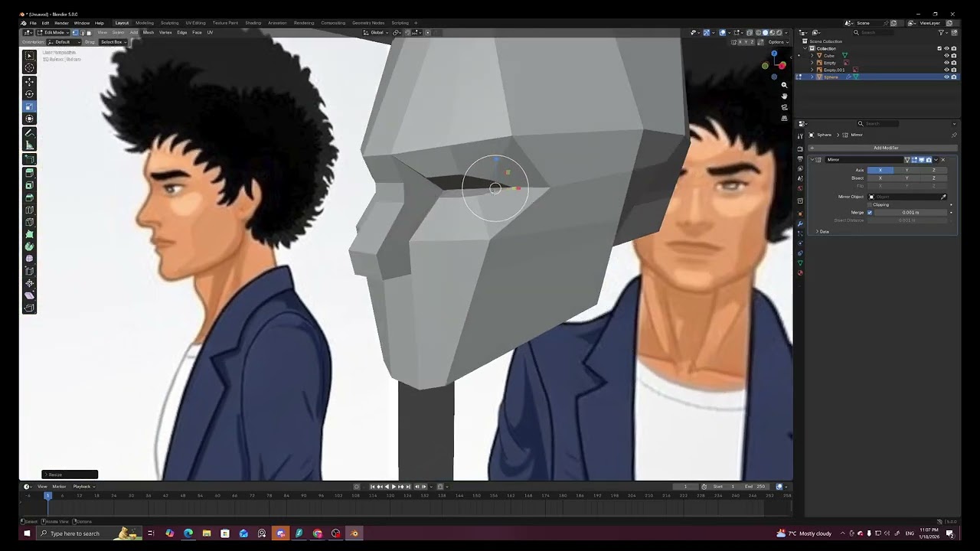Viewport: 980px width, 551px height.
Task: Select the active Scale tool
Action: (x=29, y=106)
